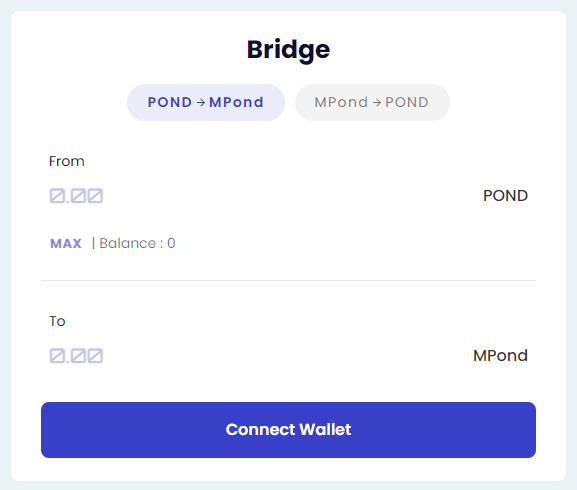Switch to MPond → POND tab

click(x=372, y=102)
